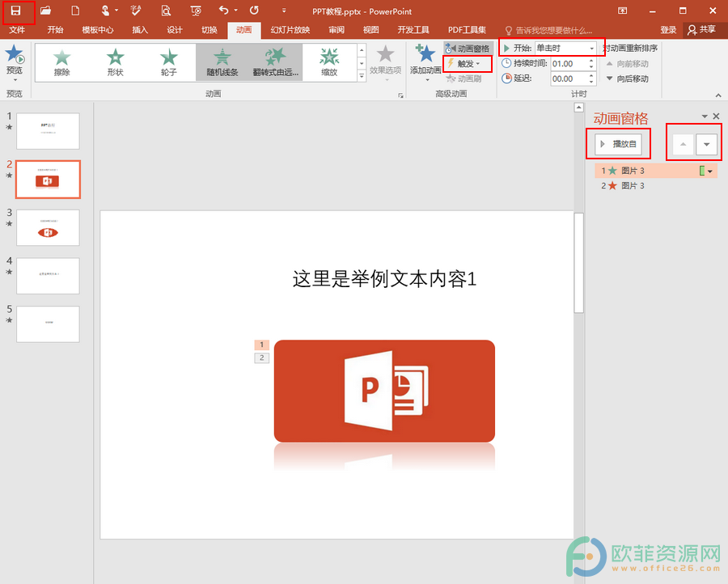Click the 播放自 play button
The image size is (728, 584).
point(618,144)
